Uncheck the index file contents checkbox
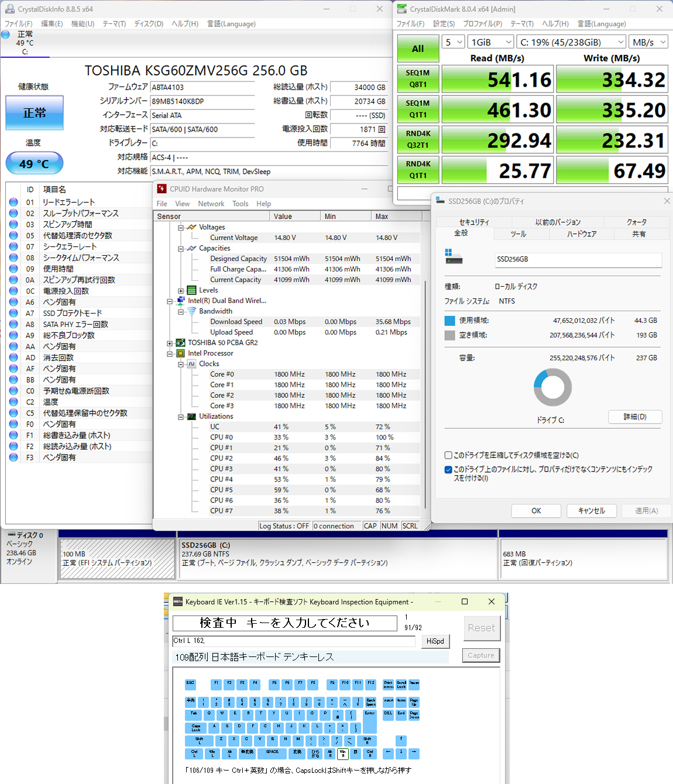Image resolution: width=673 pixels, height=784 pixels. click(x=448, y=469)
